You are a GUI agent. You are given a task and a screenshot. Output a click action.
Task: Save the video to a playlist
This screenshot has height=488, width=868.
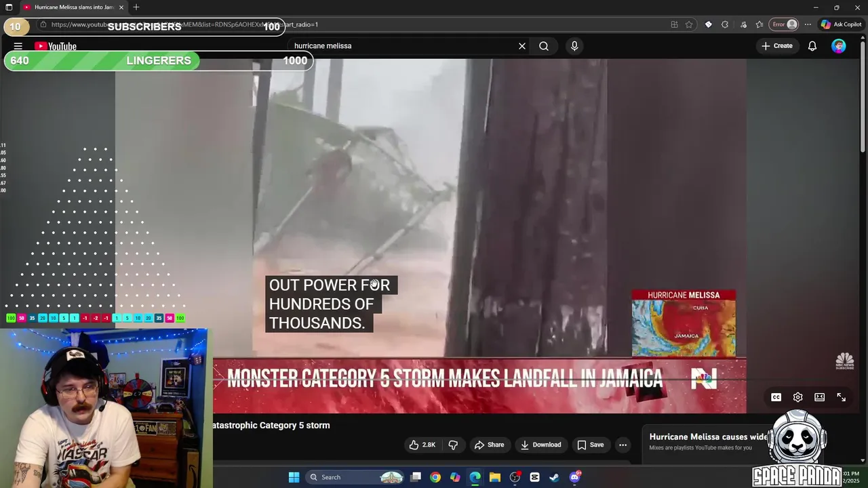pyautogui.click(x=590, y=445)
